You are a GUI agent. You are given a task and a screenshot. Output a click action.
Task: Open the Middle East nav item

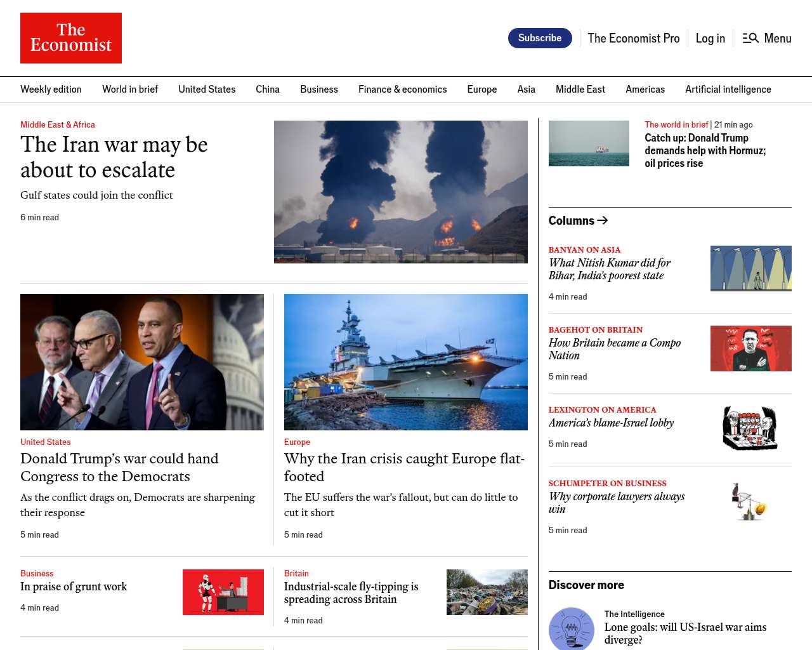tap(580, 90)
